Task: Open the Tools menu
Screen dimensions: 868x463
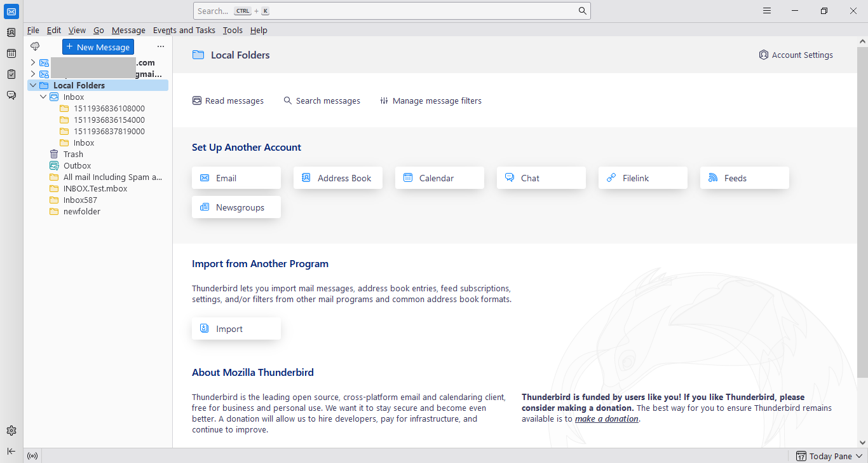Action: tap(233, 30)
